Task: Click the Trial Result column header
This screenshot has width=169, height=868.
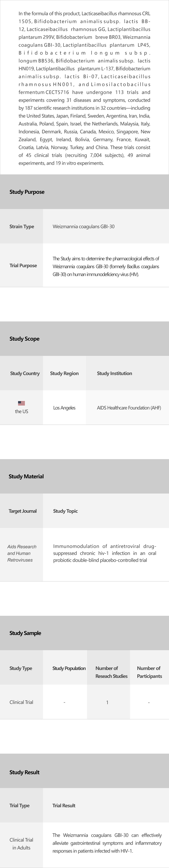Action: pos(64,805)
